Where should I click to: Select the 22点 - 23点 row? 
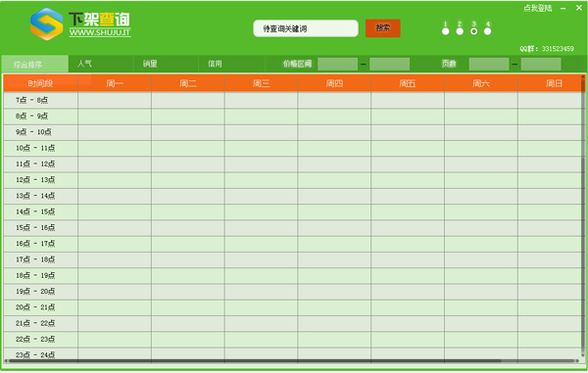[x=292, y=340]
